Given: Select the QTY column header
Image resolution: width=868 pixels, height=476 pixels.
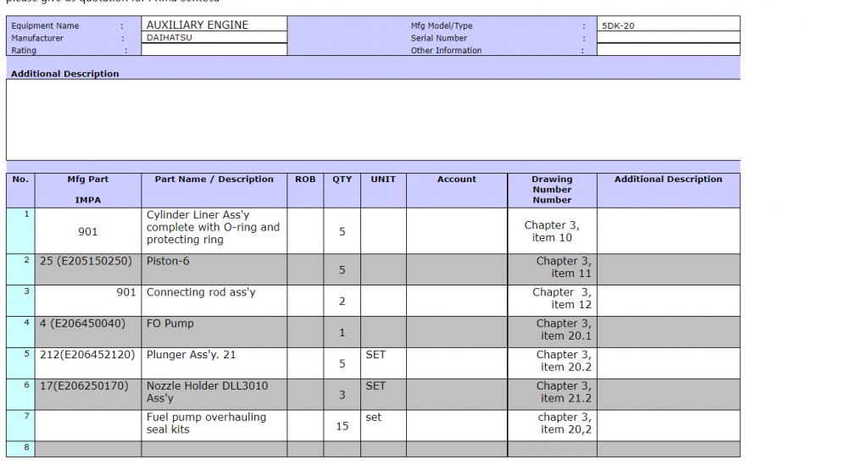Looking at the screenshot, I should (x=342, y=180).
